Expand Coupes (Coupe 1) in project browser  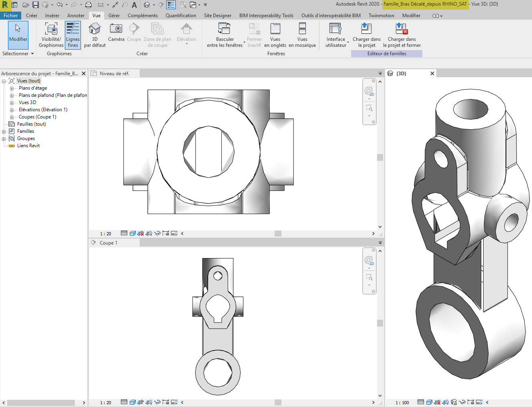tap(12, 116)
